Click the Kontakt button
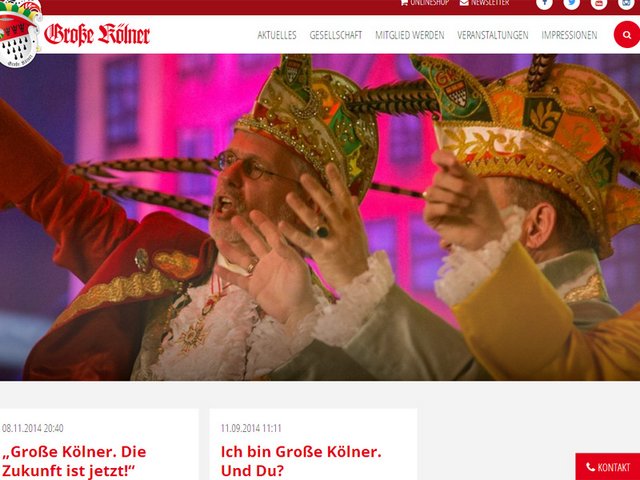640x480 pixels. click(608, 467)
